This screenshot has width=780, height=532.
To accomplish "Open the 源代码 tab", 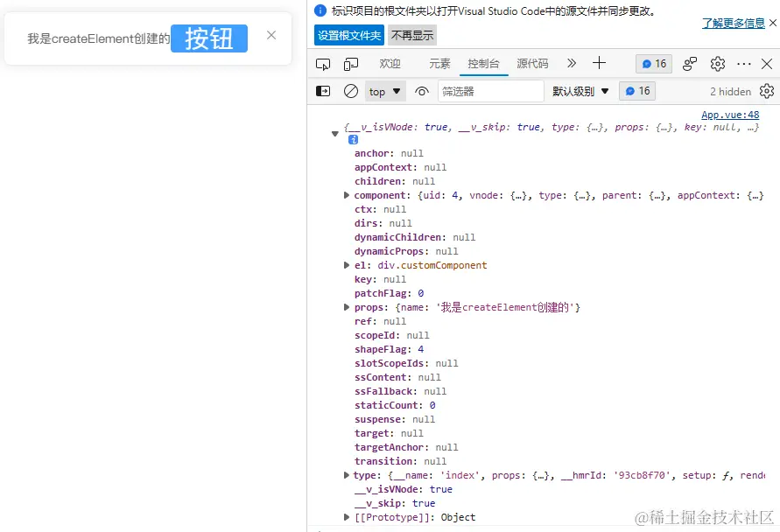I will coord(532,64).
